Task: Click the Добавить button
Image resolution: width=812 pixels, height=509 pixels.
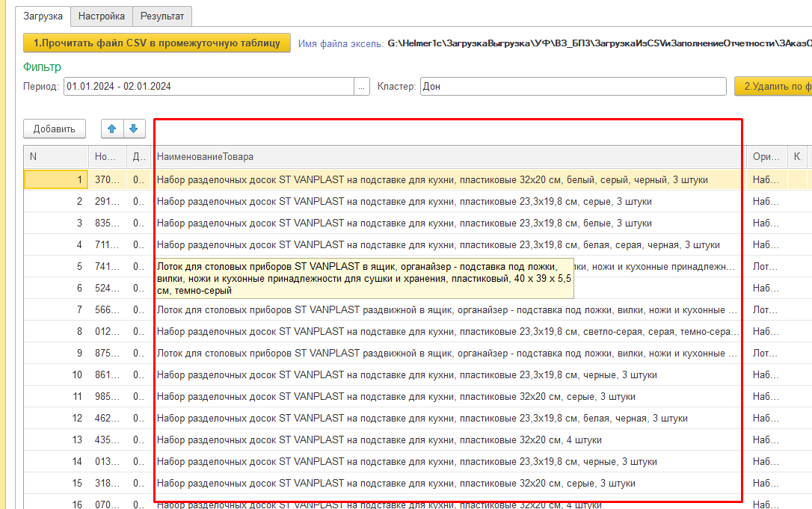Action: [55, 129]
